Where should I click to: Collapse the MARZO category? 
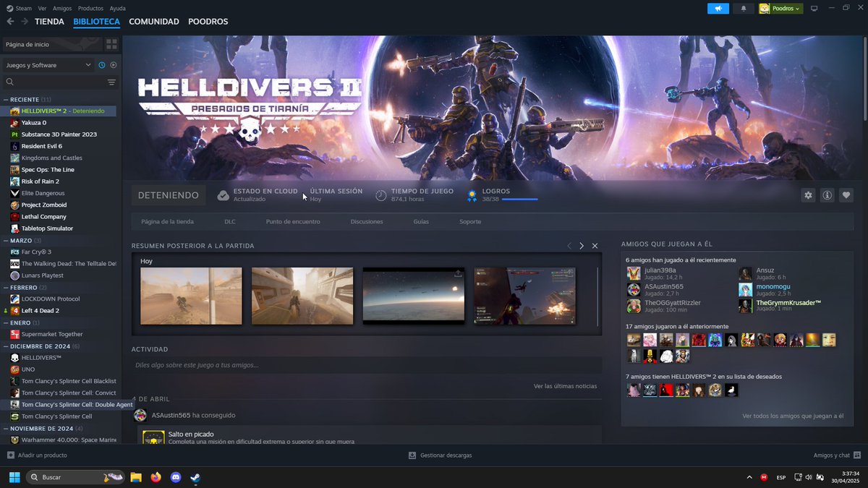pyautogui.click(x=6, y=240)
